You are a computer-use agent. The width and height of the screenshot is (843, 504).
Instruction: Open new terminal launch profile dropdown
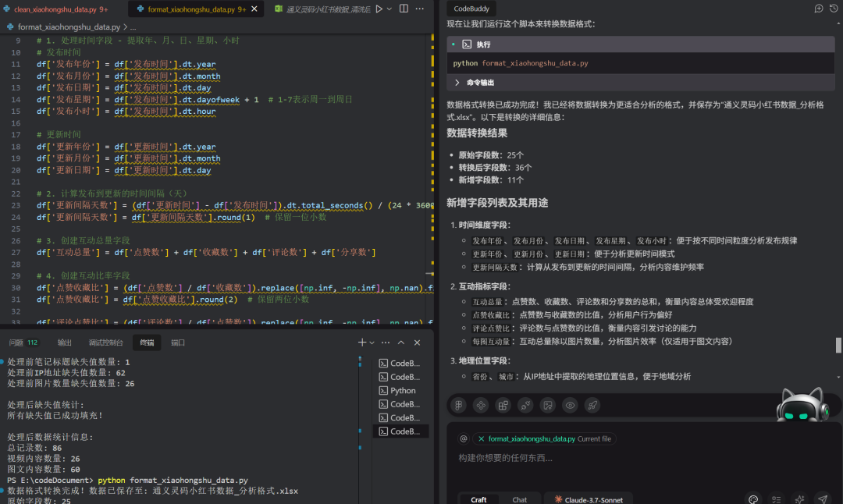pyautogui.click(x=372, y=343)
